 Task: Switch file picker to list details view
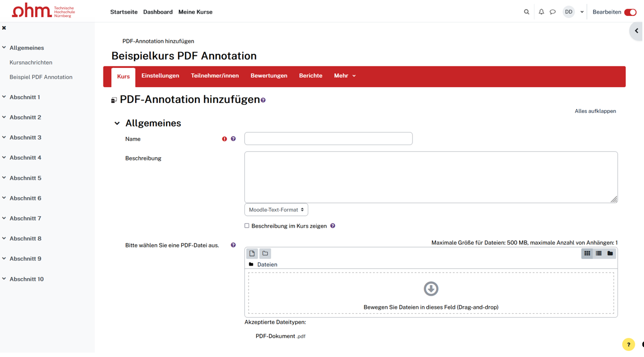600,254
